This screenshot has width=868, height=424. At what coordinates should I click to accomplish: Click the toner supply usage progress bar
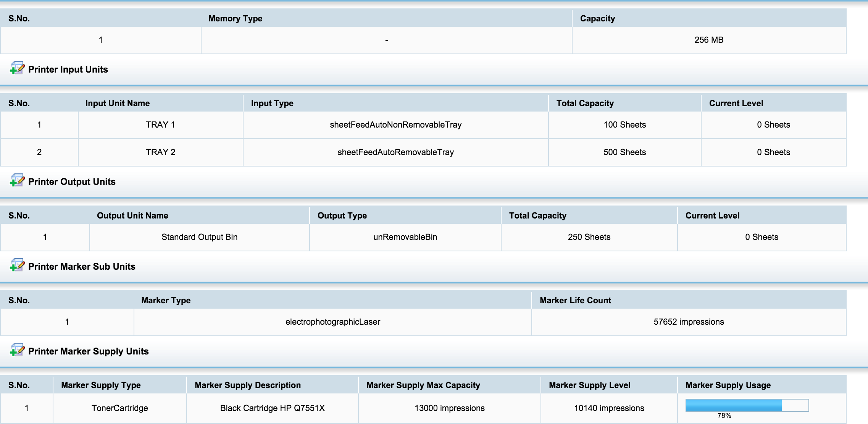747,405
